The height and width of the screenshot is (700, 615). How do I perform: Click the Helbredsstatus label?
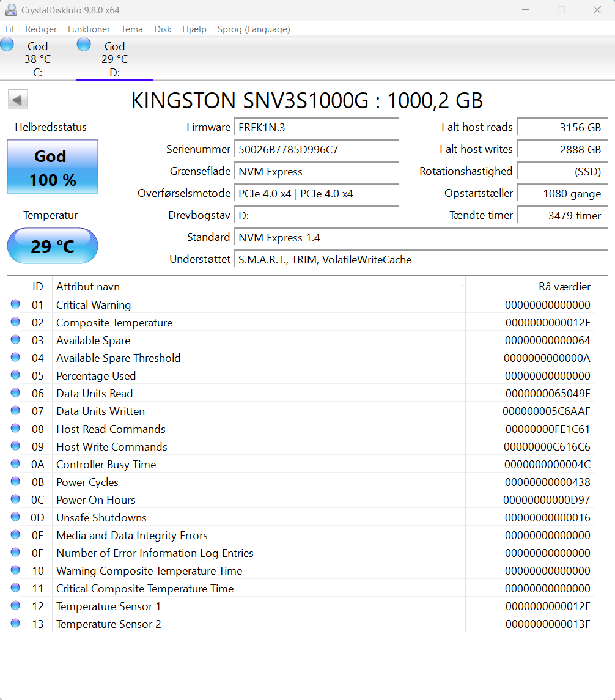pyautogui.click(x=51, y=127)
